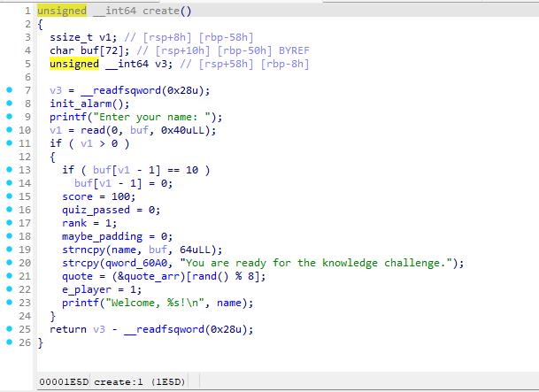Click breakpoint dot beside init_alarm call
The width and height of the screenshot is (539, 392).
pos(9,104)
